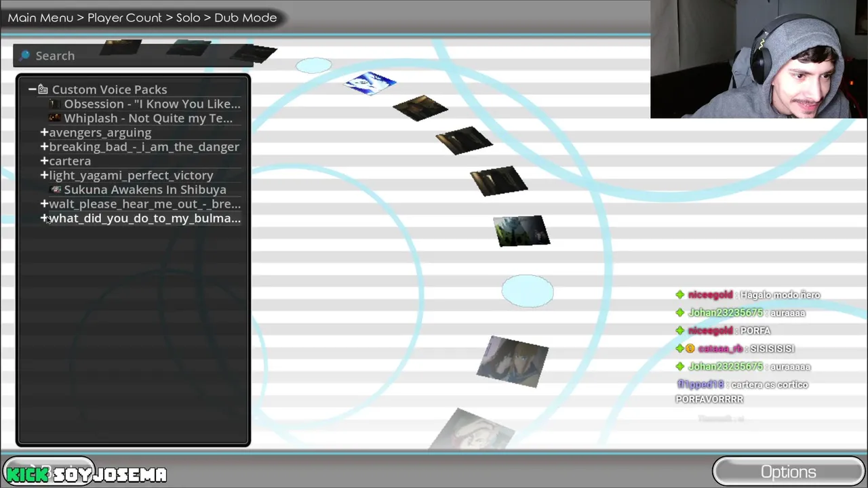868x488 pixels.
Task: Select Solo in the breadcrumb trail
Action: coord(188,18)
